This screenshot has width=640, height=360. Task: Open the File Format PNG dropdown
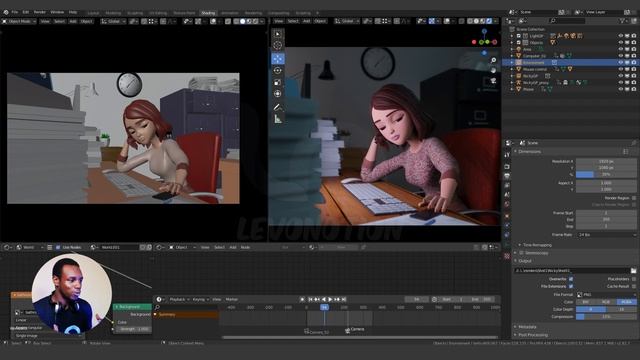[606, 295]
